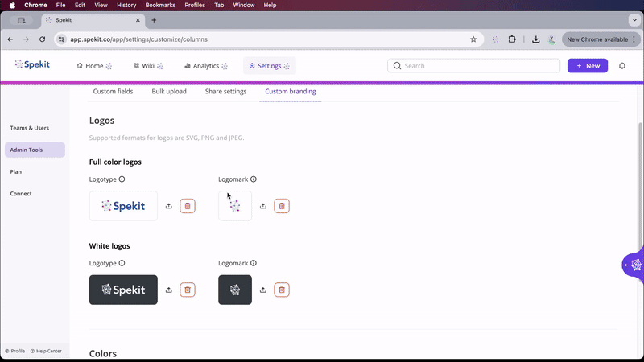Upload a new full color logotype
644x362 pixels.
[169, 206]
